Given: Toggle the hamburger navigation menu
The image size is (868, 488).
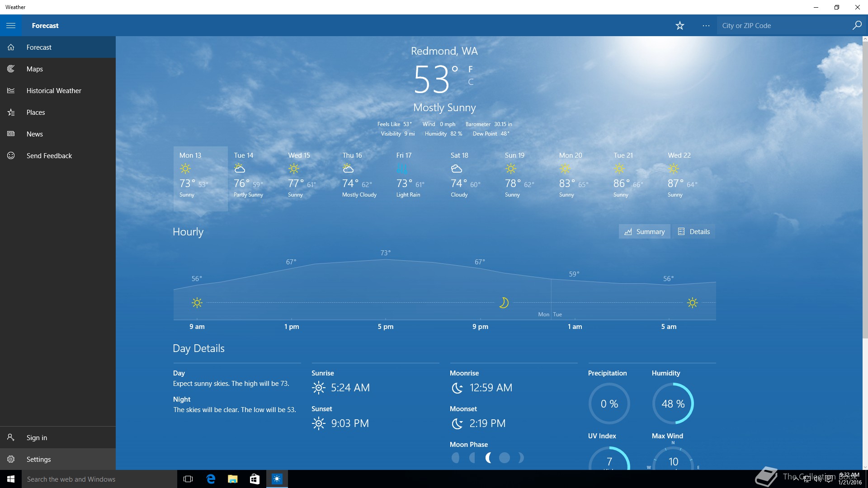Looking at the screenshot, I should 11,25.
